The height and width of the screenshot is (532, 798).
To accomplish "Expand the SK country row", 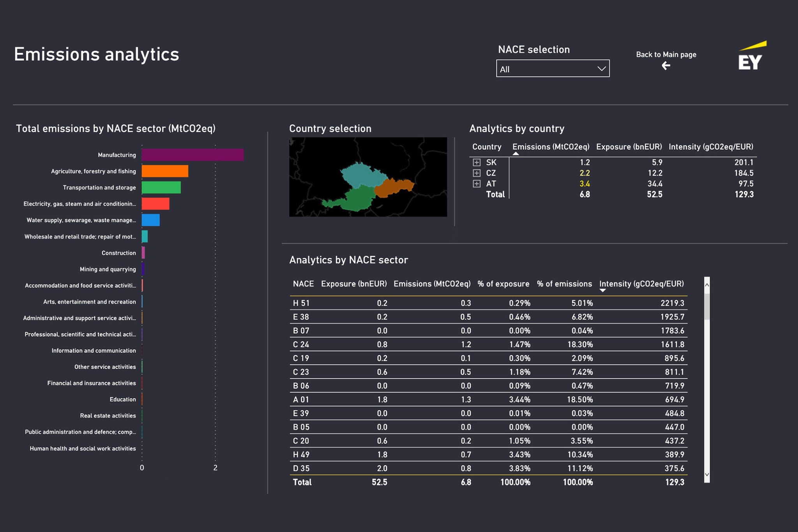I will pos(477,162).
